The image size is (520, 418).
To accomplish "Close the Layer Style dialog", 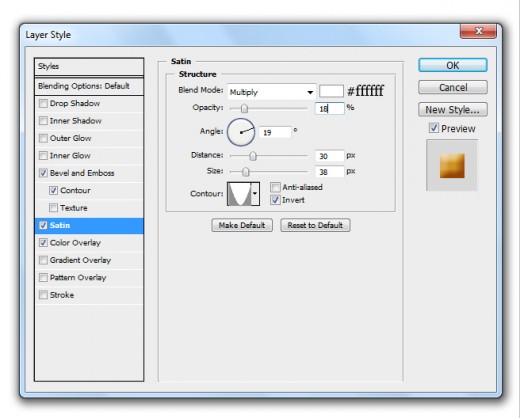I will click(x=479, y=31).
